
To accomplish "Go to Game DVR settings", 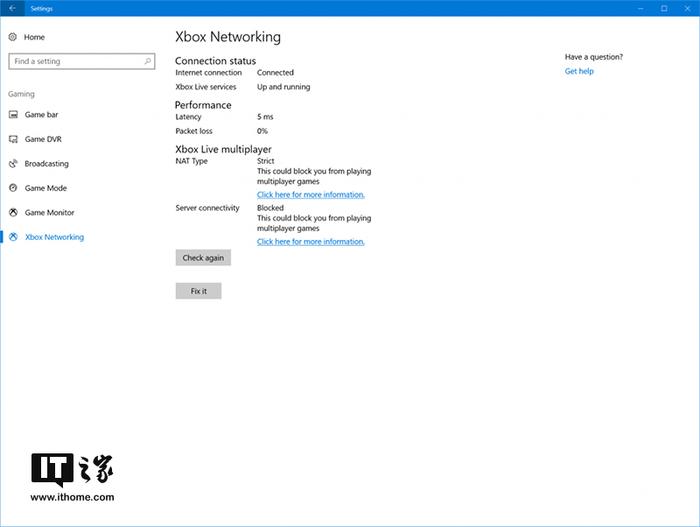I will click(43, 139).
